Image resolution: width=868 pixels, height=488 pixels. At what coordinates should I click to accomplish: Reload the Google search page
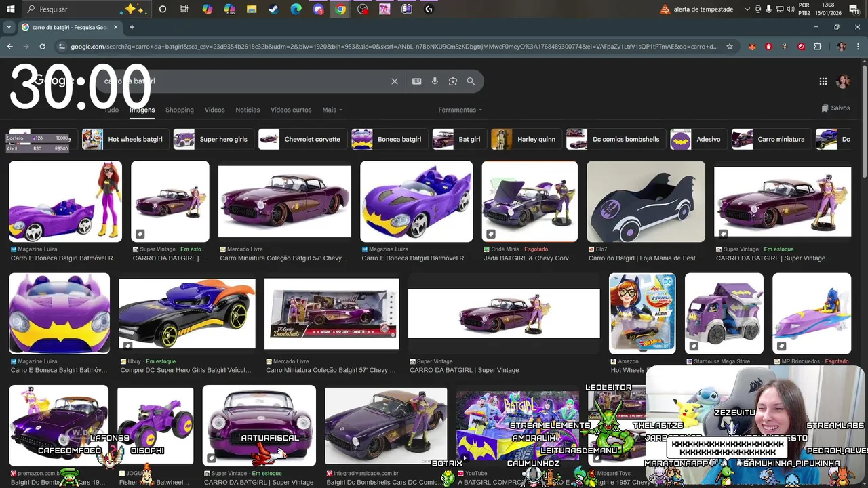pos(42,47)
